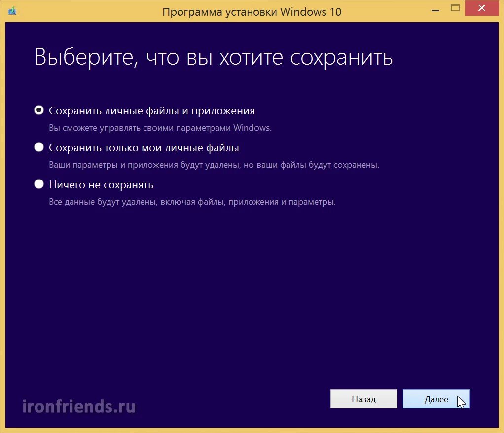Click description 'Ваши параметры и приложения будут удалены'

point(144,165)
